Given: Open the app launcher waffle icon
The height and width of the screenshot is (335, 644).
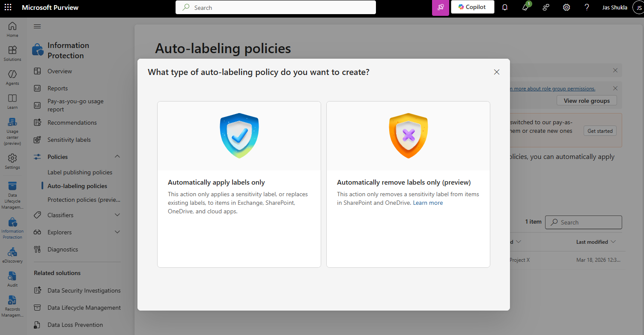Looking at the screenshot, I should 8,7.
